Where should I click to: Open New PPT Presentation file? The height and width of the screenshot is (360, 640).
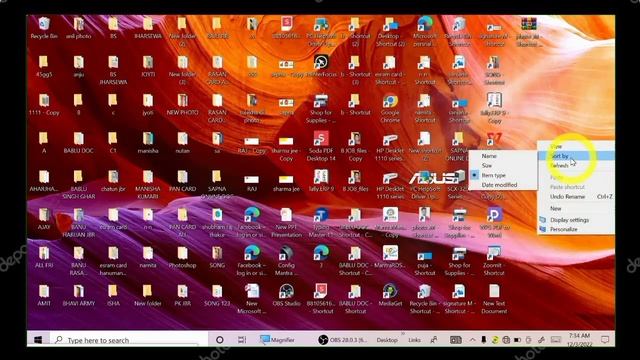click(286, 223)
